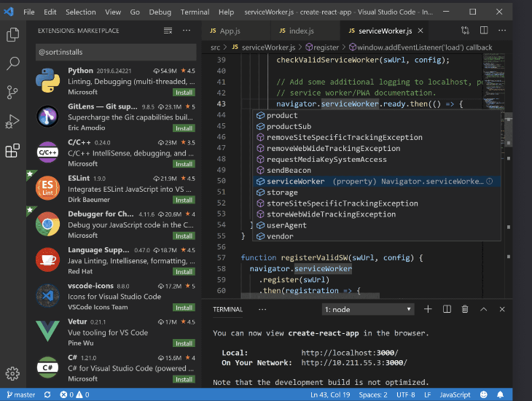Screen dimensions: 532x401
Task: Select the 'userAgent' autocomplete suggestion
Action: point(377,225)
